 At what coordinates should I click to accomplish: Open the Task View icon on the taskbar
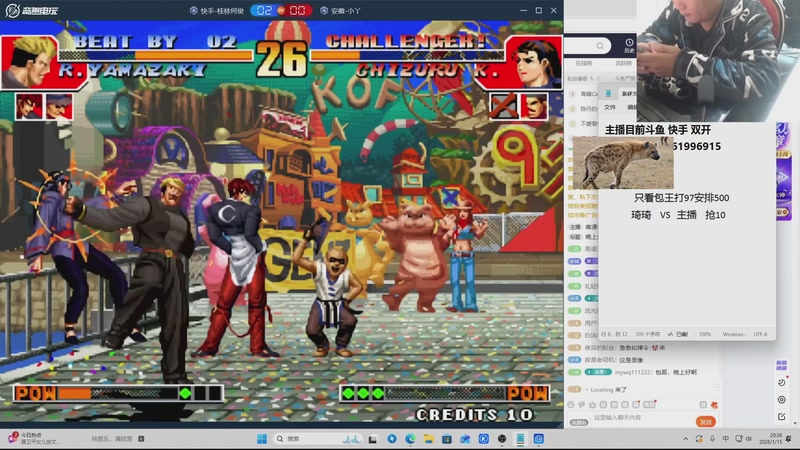tap(372, 439)
